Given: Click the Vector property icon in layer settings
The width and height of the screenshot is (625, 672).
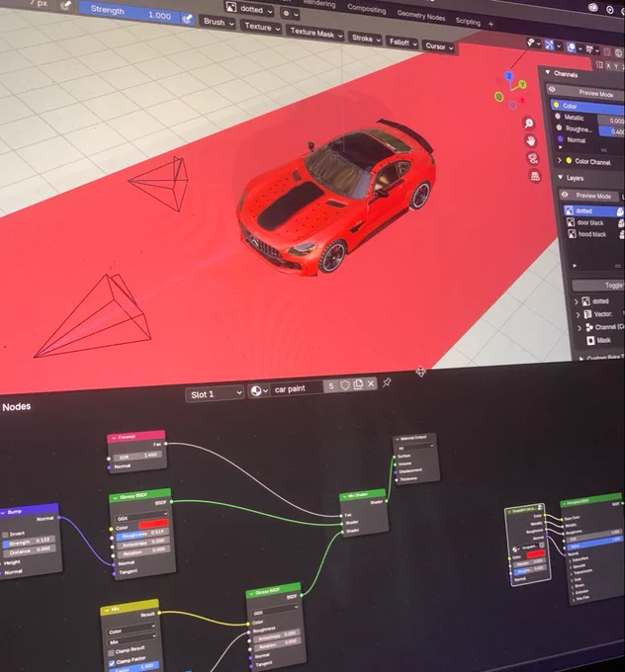Looking at the screenshot, I should (x=587, y=314).
